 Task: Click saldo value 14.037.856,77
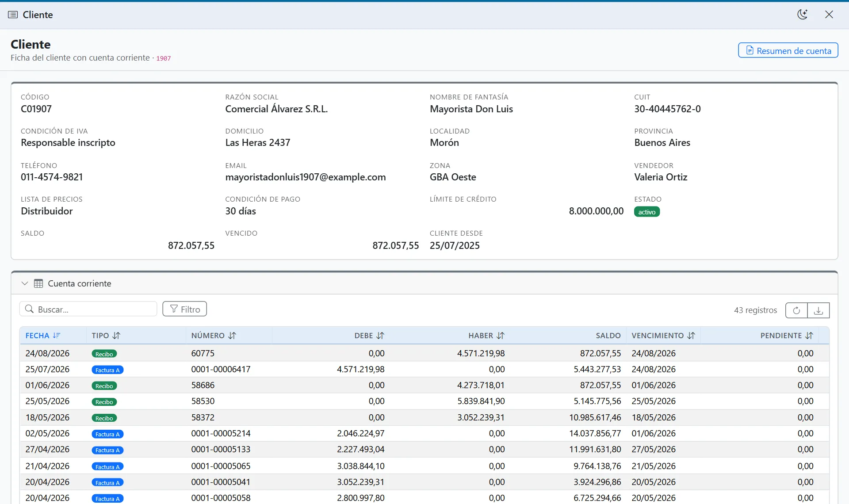pos(595,433)
